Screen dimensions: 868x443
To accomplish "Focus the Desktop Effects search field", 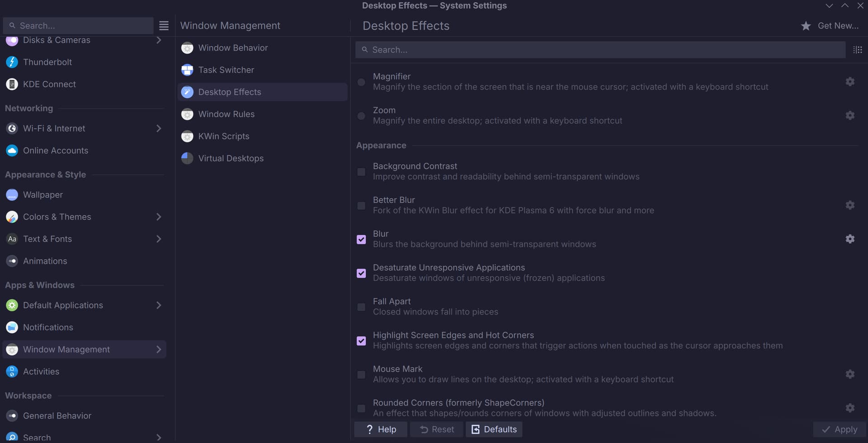I will point(600,50).
